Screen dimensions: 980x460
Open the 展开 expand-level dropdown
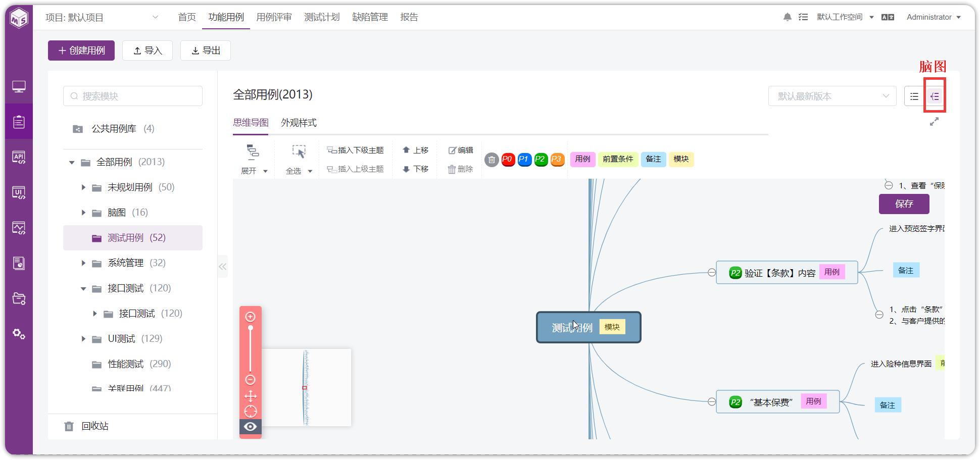[x=254, y=171]
